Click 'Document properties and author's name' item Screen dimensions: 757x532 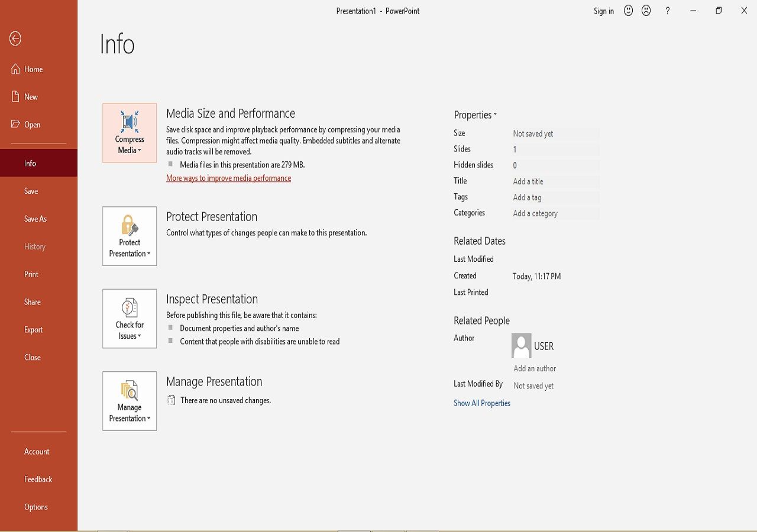[x=240, y=328]
